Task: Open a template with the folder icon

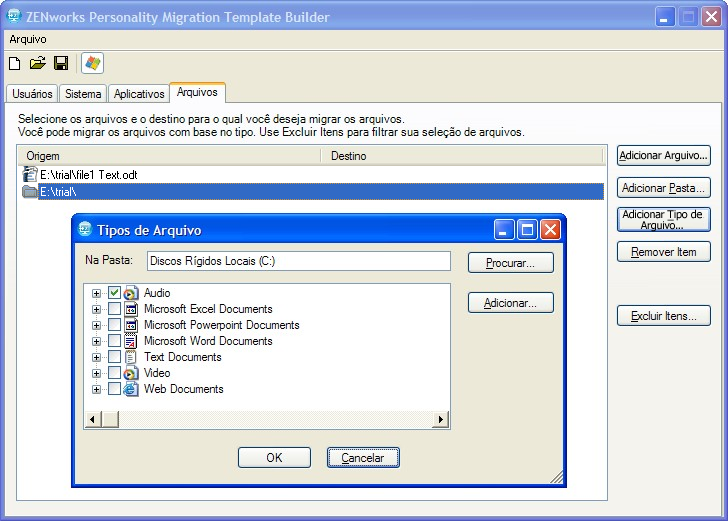Action: (x=38, y=63)
